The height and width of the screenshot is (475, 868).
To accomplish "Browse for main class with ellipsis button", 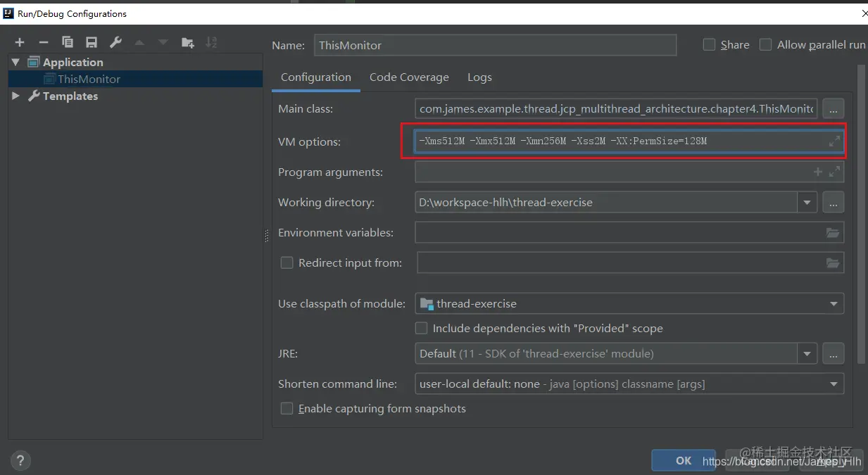I will click(x=834, y=109).
